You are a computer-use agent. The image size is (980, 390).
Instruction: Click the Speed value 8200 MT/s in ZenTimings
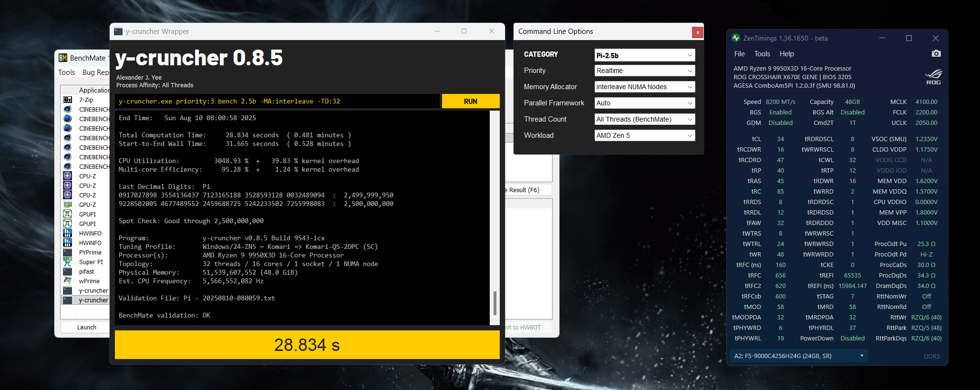(x=780, y=102)
